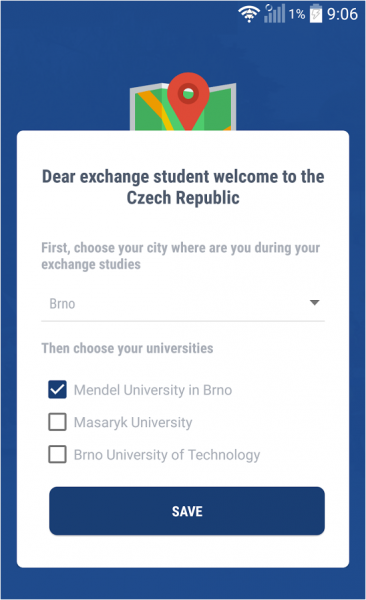Tap the Mendel University in Brno label
Screen dimensions: 366x600
pos(153,390)
